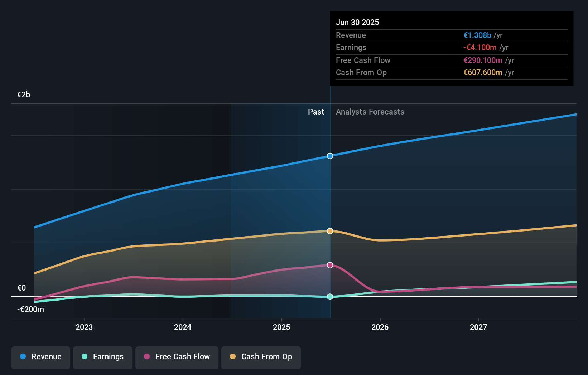Switch to the Analysts Forecasts section
The height and width of the screenshot is (375, 588).
click(370, 112)
